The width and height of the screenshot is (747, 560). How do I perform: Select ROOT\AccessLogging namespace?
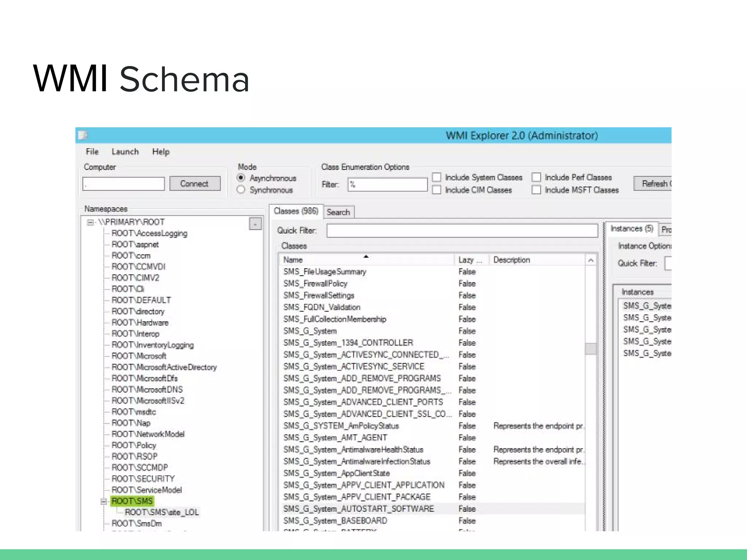click(150, 233)
